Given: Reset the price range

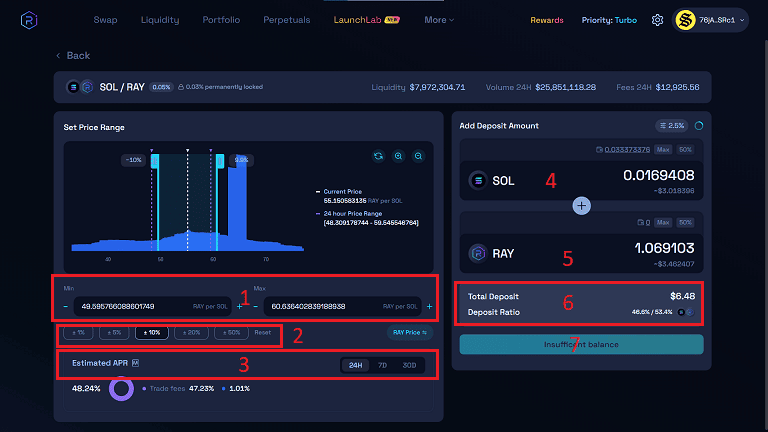Looking at the screenshot, I should [263, 333].
